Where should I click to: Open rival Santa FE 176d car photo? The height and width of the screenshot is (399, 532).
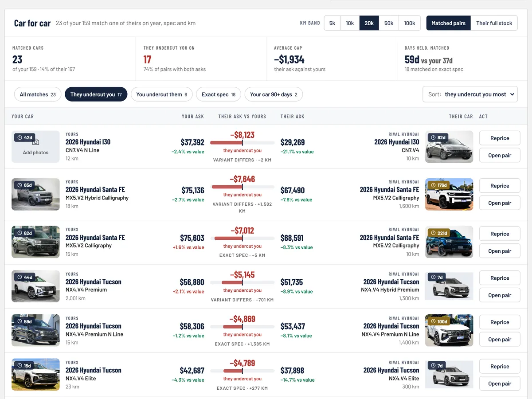tap(449, 194)
